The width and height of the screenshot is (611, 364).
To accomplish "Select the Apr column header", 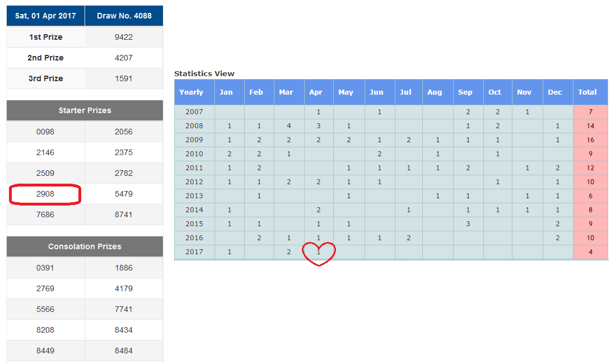I will (316, 92).
